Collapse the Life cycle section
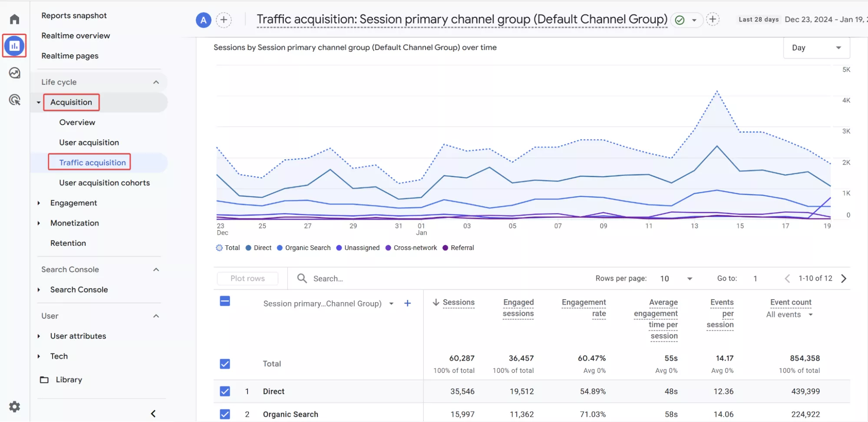This screenshot has width=868, height=422. [x=156, y=82]
